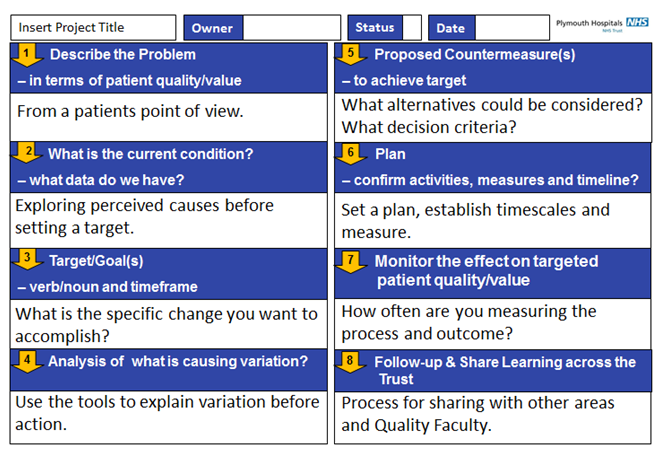Select the yellow arrow numbered 5
The image size is (657, 454).
(x=351, y=55)
